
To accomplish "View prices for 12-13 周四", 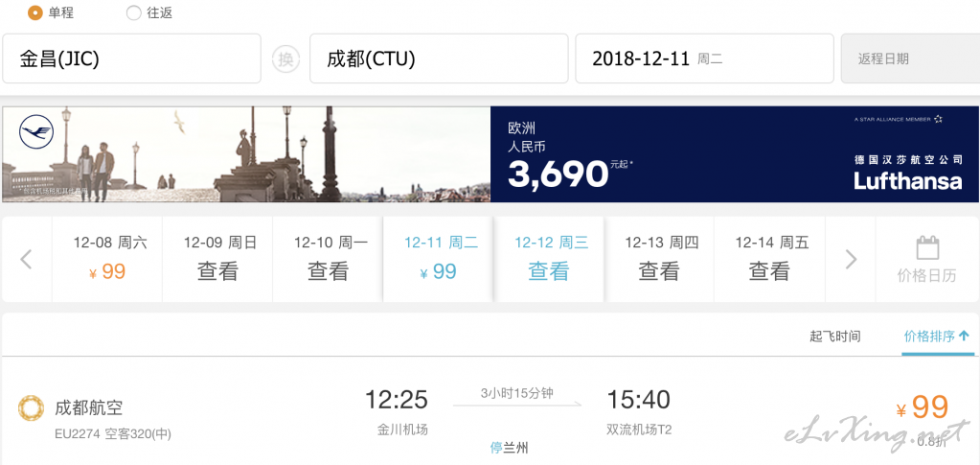I will pos(659,259).
